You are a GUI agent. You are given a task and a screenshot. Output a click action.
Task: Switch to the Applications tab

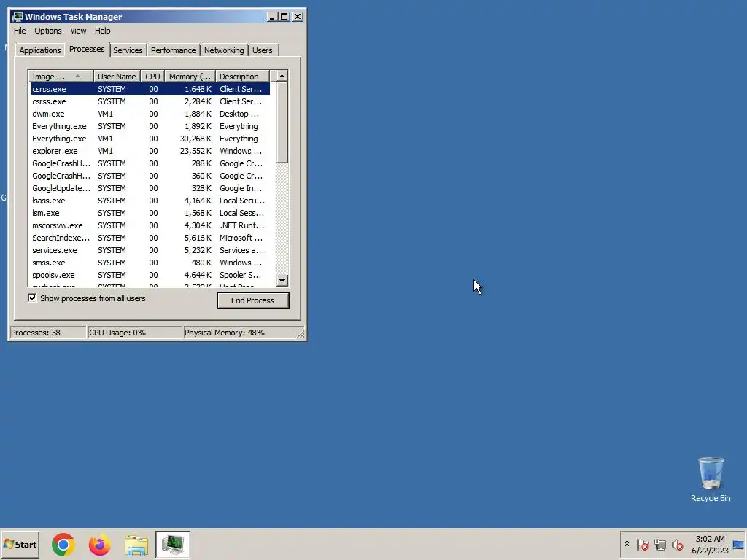[x=40, y=50]
